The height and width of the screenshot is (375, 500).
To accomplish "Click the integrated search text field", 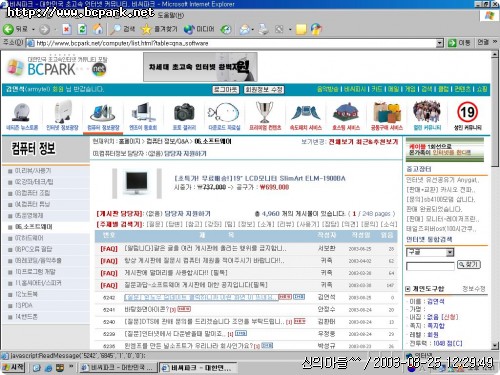I will pos(430,266).
